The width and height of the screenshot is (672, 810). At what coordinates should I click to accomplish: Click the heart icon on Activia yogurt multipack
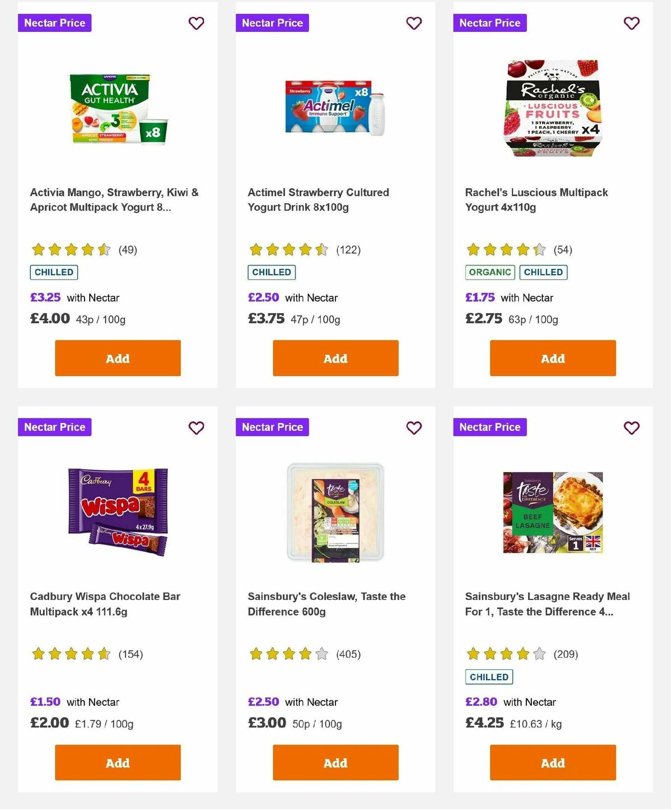(196, 23)
